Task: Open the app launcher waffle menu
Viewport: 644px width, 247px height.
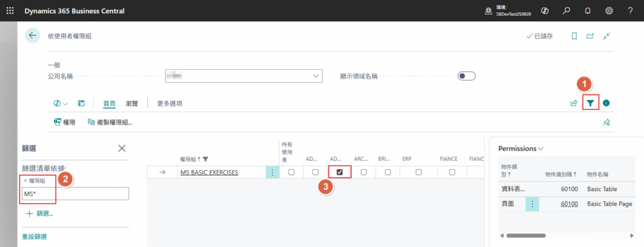Action: coord(10,11)
